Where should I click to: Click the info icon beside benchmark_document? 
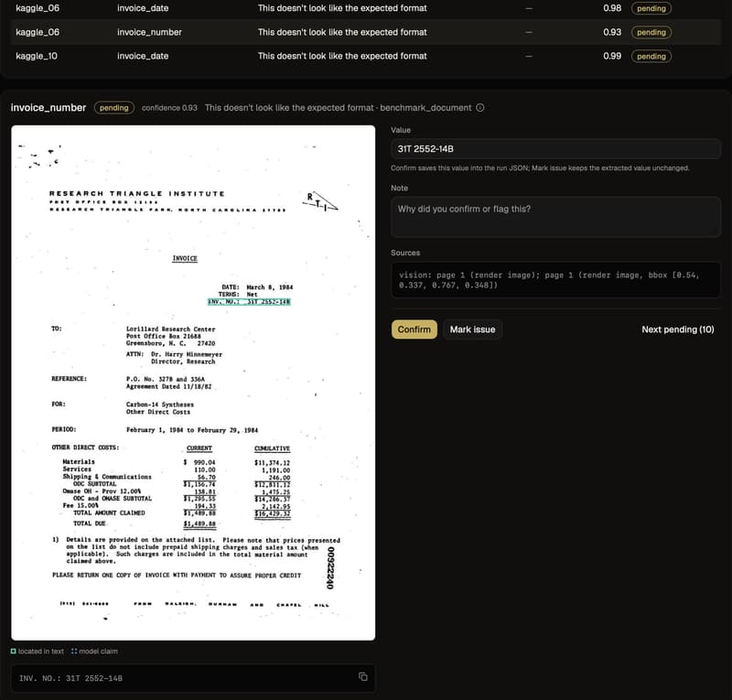click(479, 107)
